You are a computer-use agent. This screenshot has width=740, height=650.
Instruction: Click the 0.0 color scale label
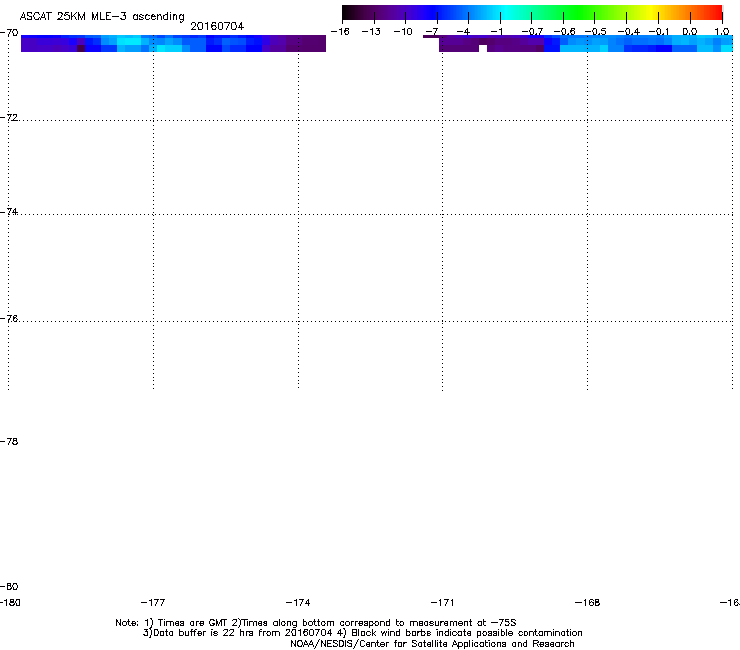tap(690, 32)
